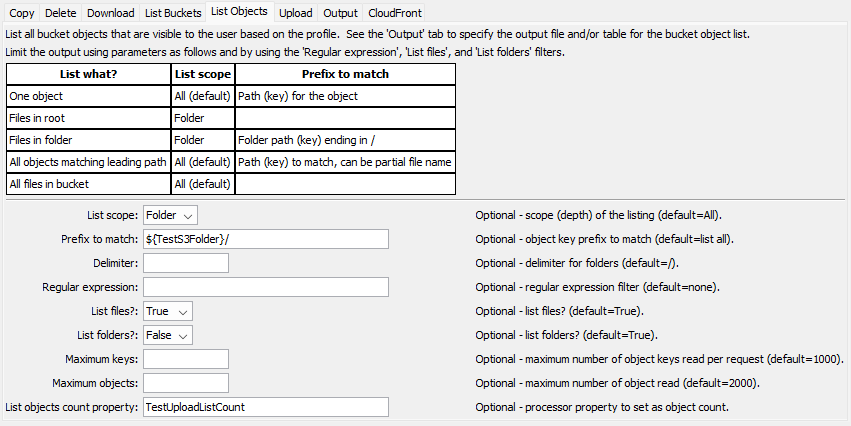Image resolution: width=851 pixels, height=426 pixels.
Task: Open the List files? dropdown
Action: 167,311
